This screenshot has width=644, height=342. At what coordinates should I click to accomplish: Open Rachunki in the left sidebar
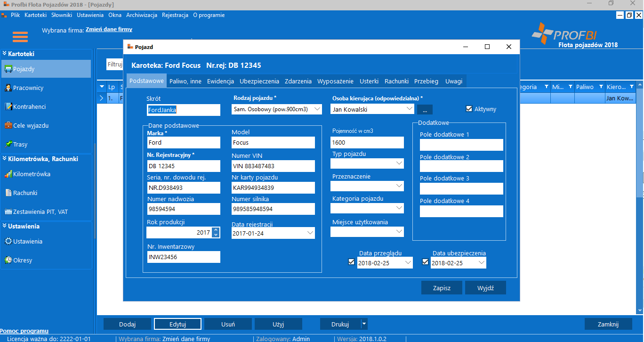pyautogui.click(x=46, y=193)
